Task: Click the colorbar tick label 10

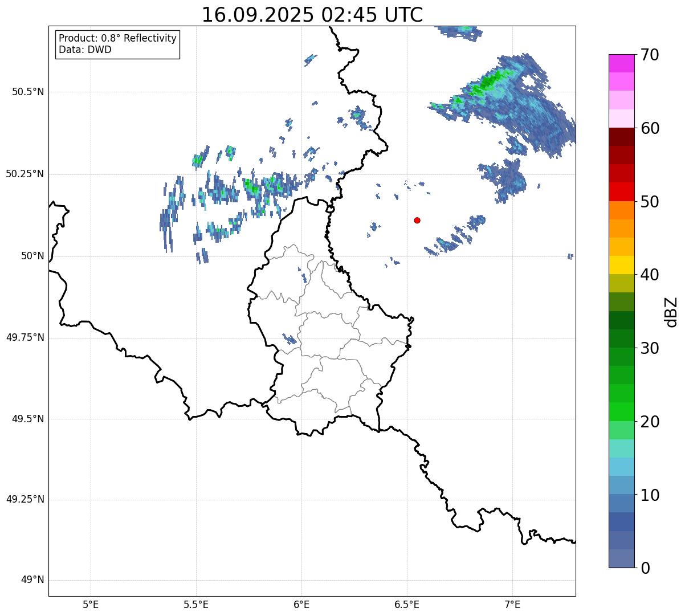Action: pos(650,496)
